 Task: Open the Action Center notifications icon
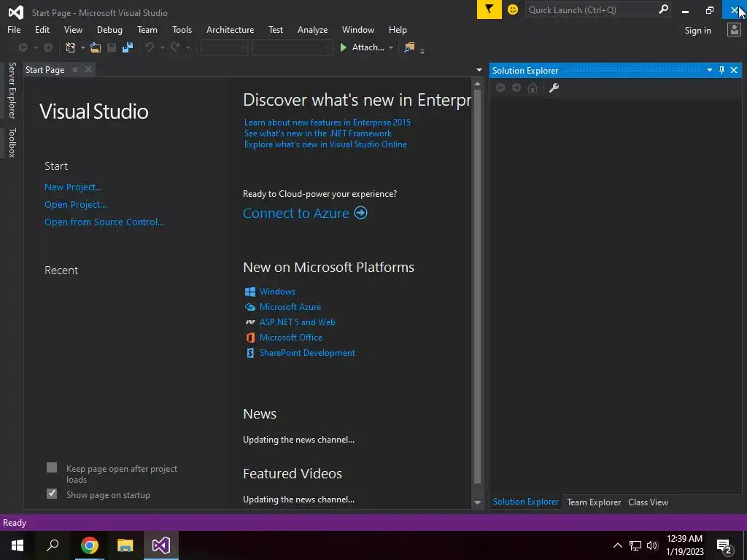click(724, 546)
